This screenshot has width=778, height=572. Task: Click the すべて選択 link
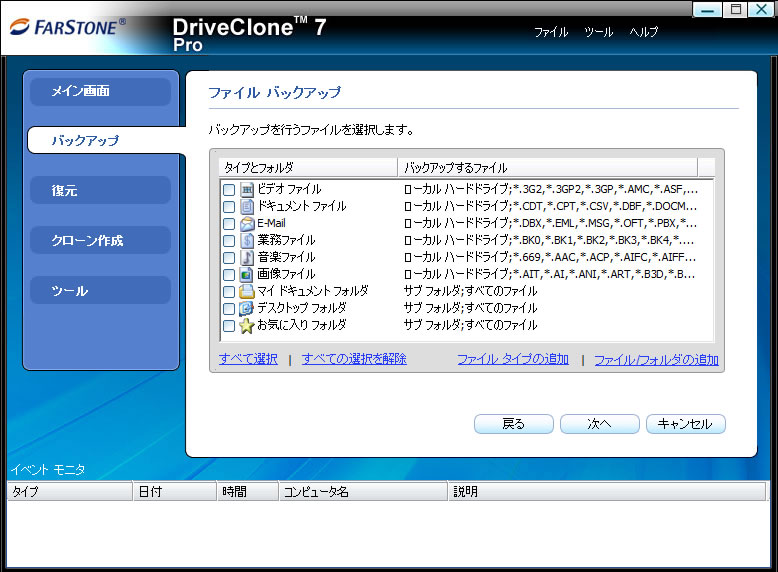[248, 359]
